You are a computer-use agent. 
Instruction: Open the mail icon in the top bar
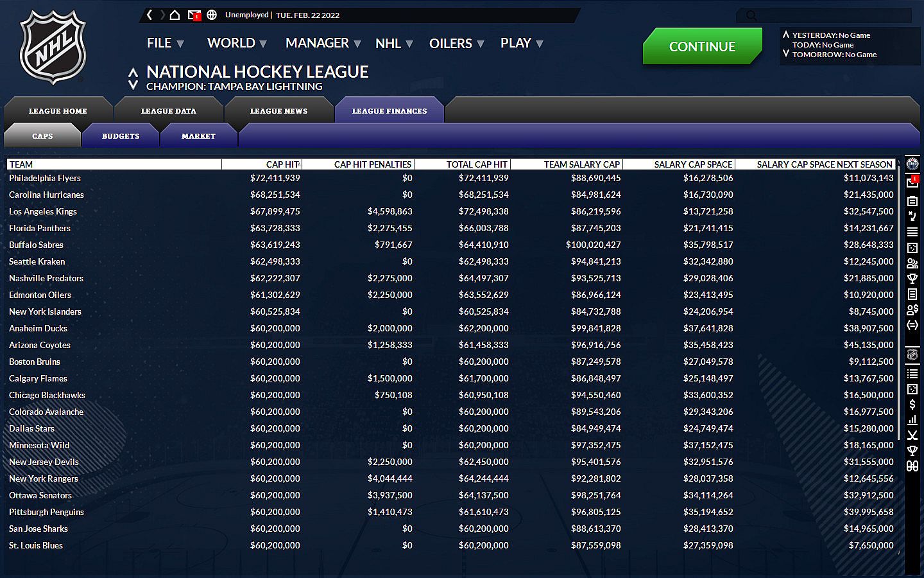click(x=194, y=15)
